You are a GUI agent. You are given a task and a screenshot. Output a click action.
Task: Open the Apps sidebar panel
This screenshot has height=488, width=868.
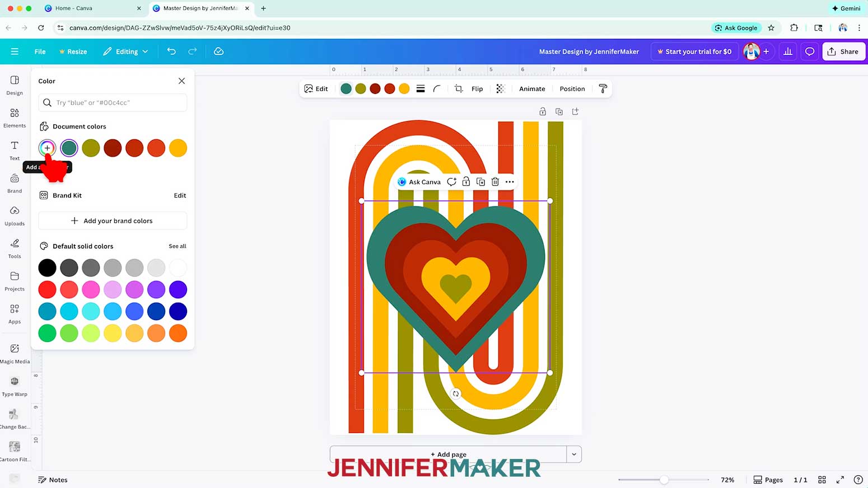coord(15,313)
